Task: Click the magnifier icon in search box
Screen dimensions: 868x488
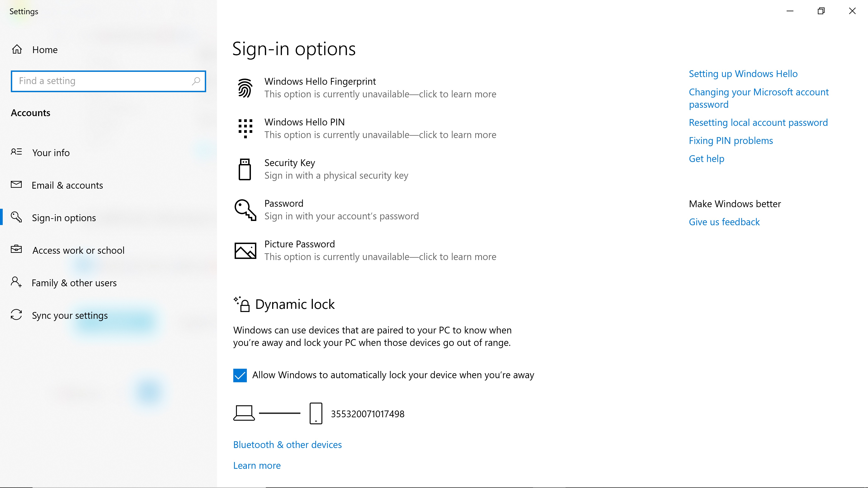Action: point(196,81)
